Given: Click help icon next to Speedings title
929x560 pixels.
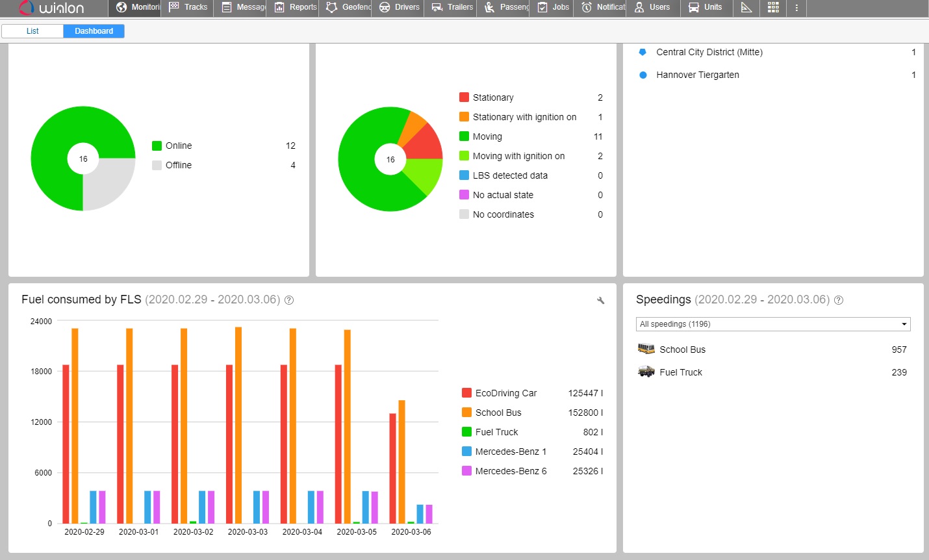Looking at the screenshot, I should tap(839, 300).
